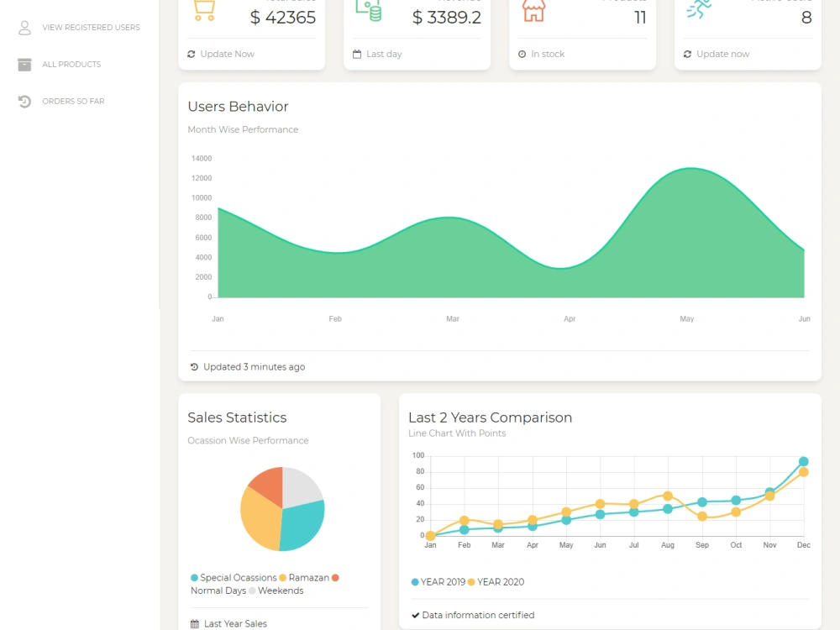Click the Apr label on Users Behavior axis
This screenshot has height=630, width=840.
pyautogui.click(x=570, y=318)
